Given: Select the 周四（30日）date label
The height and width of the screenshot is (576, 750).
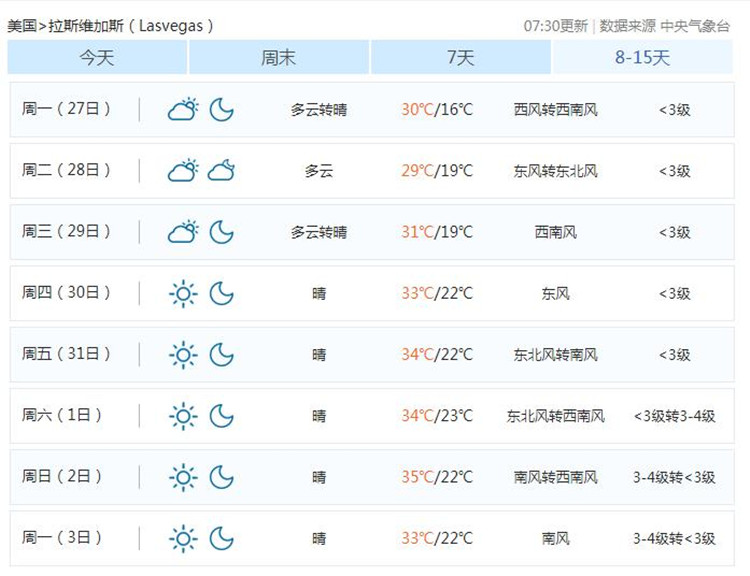Looking at the screenshot, I should [66, 292].
